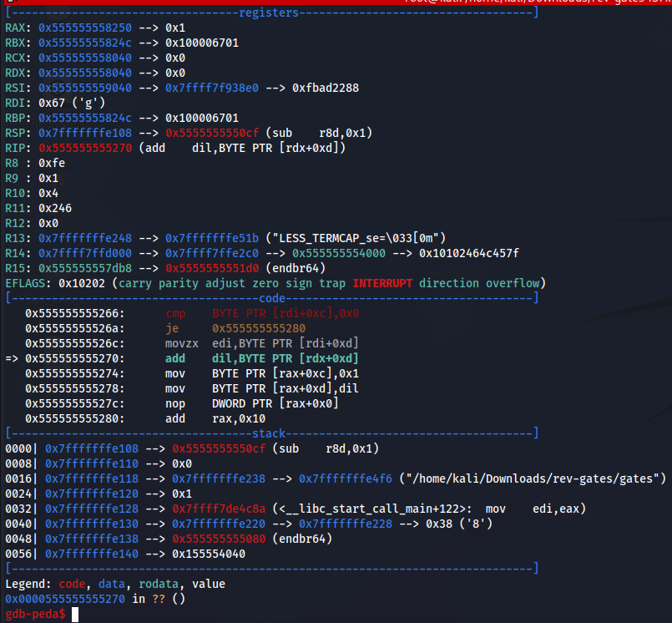The height and width of the screenshot is (623, 672).
Task: Click the RBP address 0x55555555824c
Action: point(85,118)
